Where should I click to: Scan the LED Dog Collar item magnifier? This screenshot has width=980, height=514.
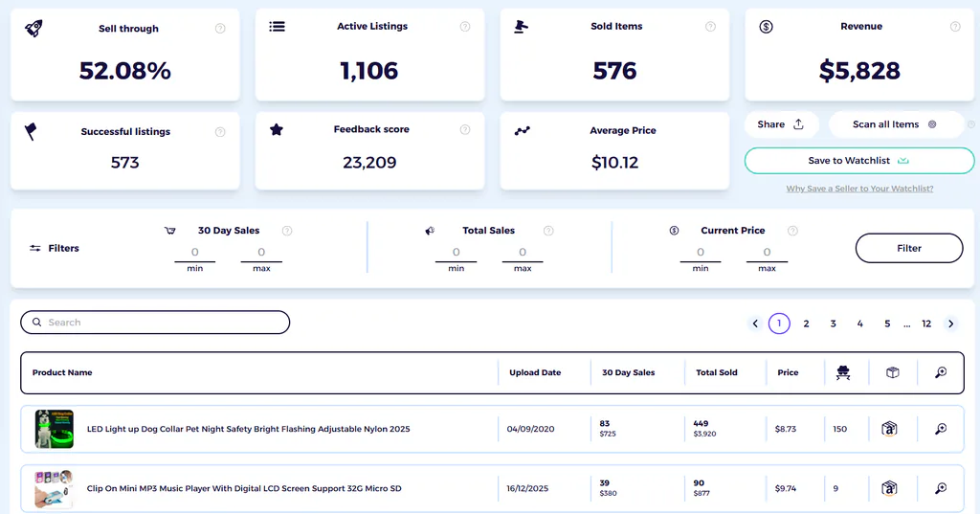tap(941, 429)
